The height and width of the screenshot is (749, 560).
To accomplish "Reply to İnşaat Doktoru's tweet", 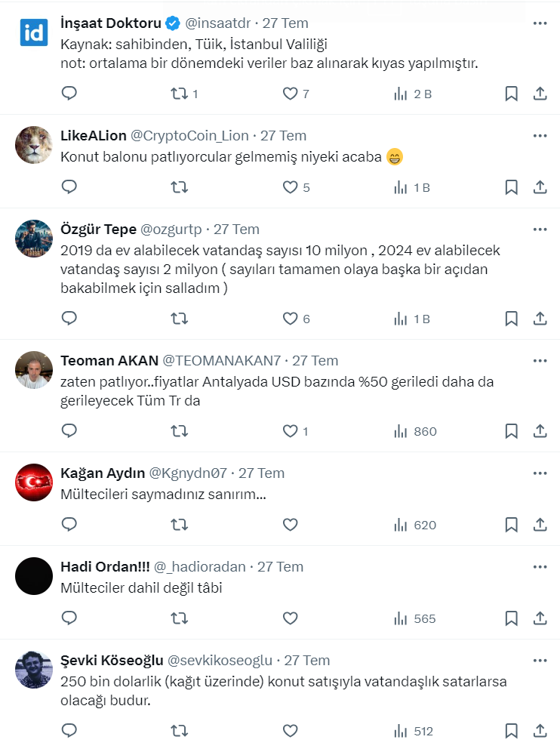I will click(x=69, y=94).
